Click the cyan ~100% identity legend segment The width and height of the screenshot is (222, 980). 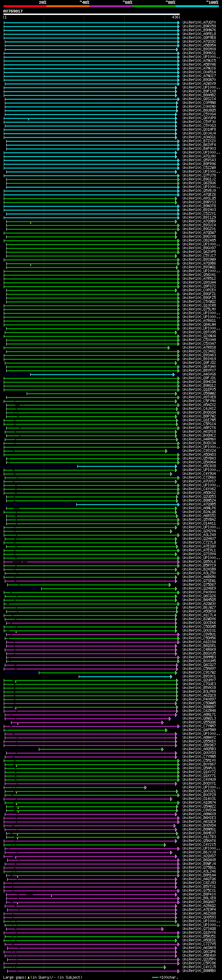pyautogui.click(x=197, y=6)
